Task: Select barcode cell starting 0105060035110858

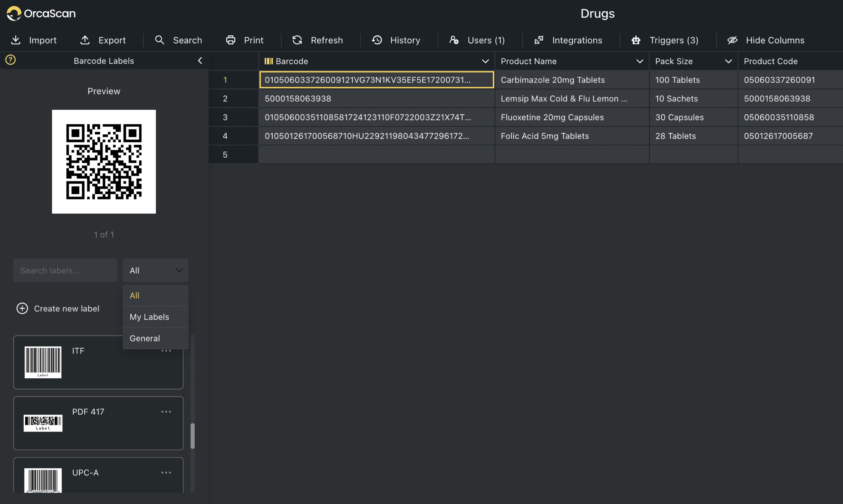Action: [377, 117]
